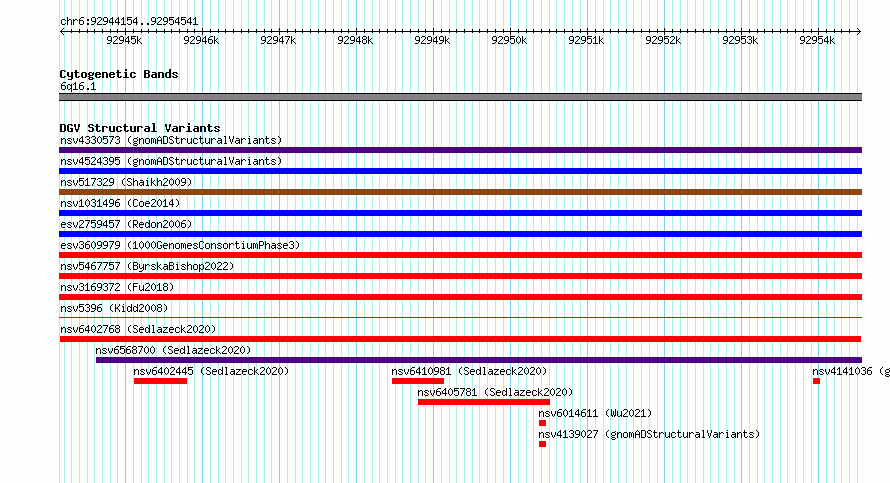Open esv2759457 (Redon2006) label
Screen dimensions: 890x483
(126, 224)
